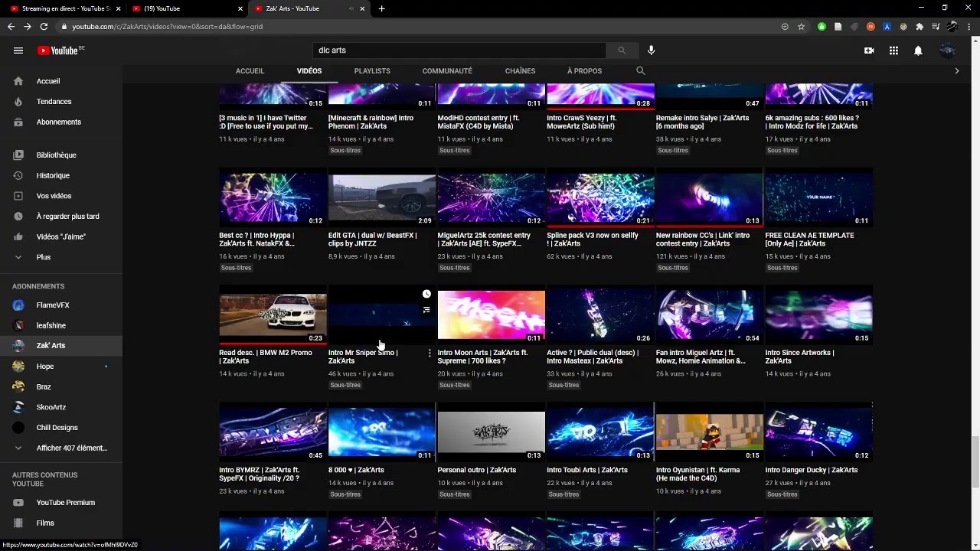Add Intro Mr Sniper Simo to Watch Later
This screenshot has width=980, height=551.
(x=426, y=294)
